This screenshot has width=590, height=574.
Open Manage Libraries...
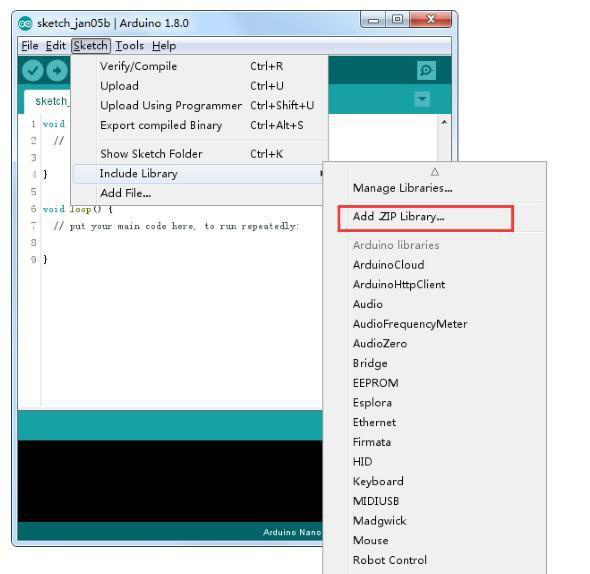click(435, 188)
